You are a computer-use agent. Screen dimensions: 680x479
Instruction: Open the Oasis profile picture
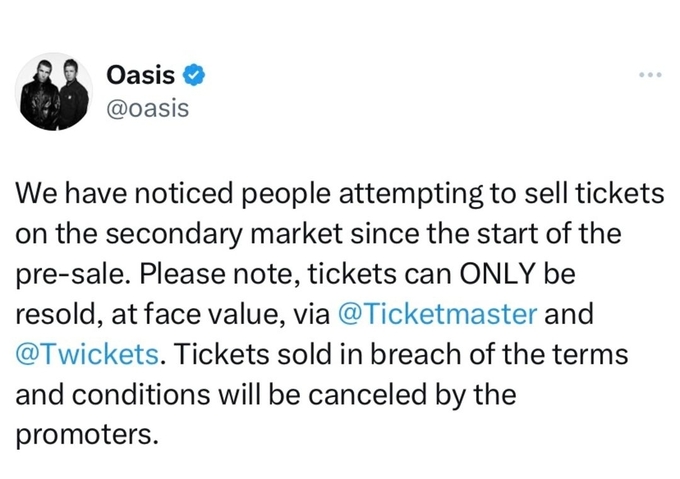54,91
